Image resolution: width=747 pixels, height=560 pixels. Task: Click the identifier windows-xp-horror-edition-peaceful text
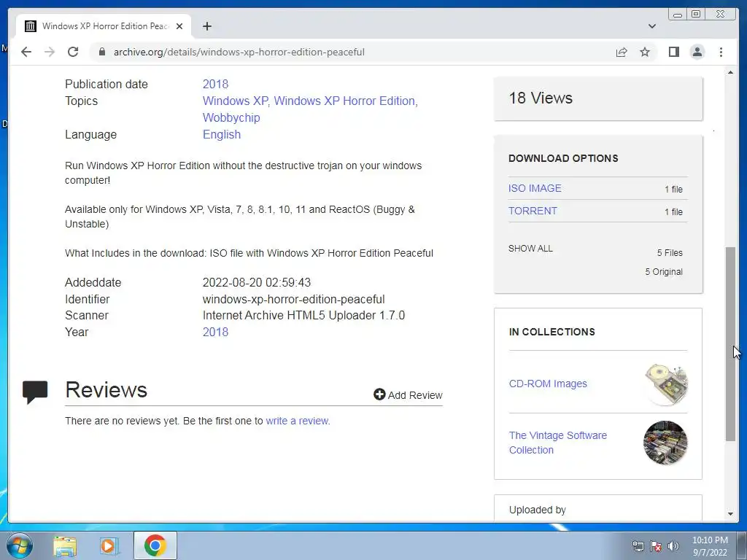tap(293, 300)
